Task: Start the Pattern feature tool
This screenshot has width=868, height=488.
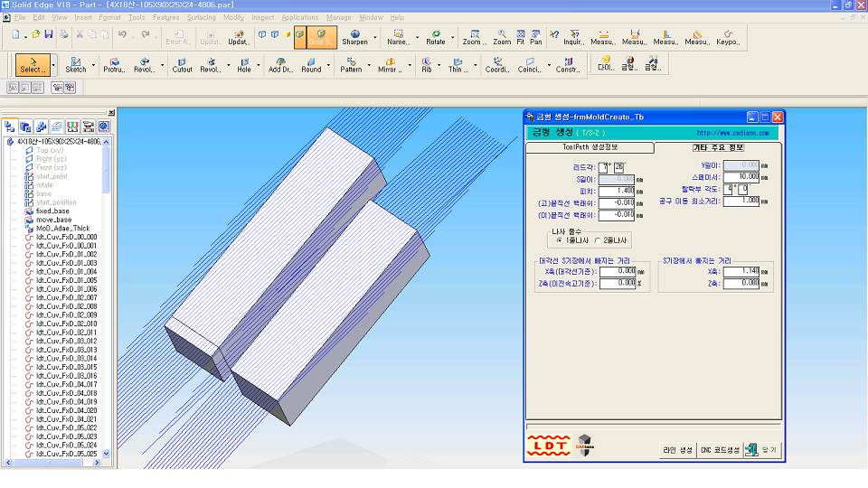Action: click(351, 64)
